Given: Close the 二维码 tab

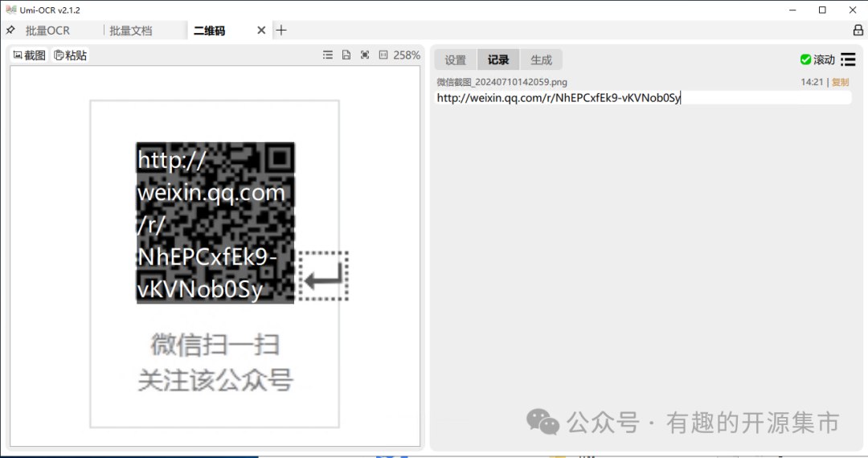Looking at the screenshot, I should point(261,31).
